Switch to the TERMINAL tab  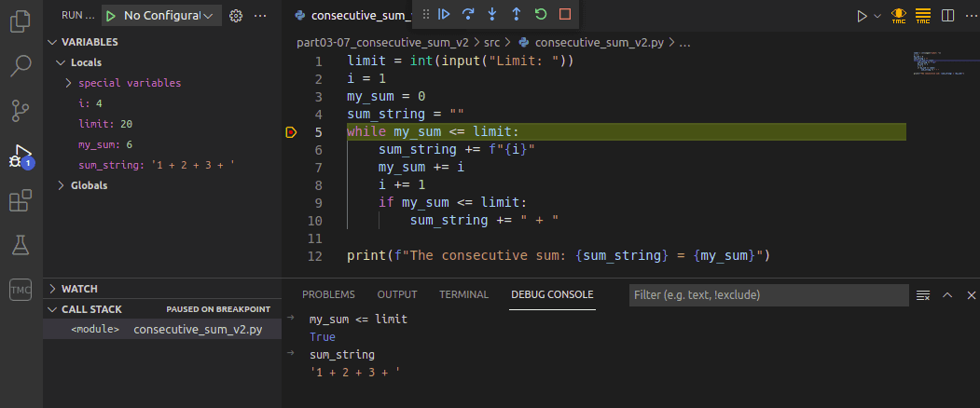pos(463,294)
